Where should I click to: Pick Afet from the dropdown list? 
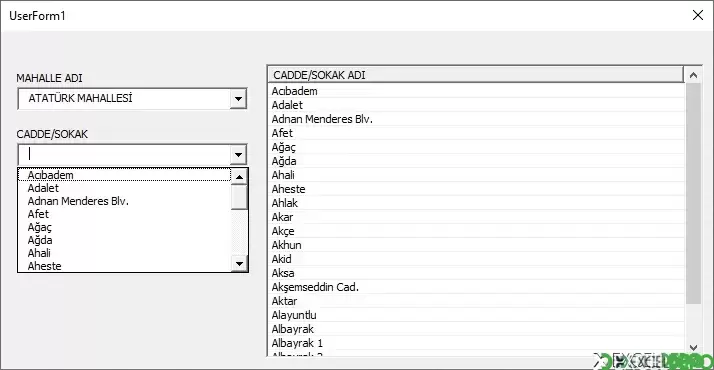coord(124,214)
